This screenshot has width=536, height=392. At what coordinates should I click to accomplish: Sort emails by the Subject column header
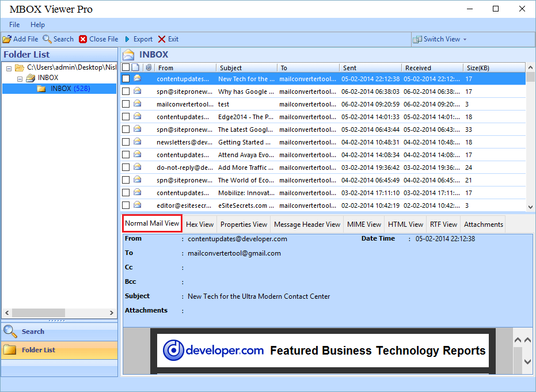(231, 68)
